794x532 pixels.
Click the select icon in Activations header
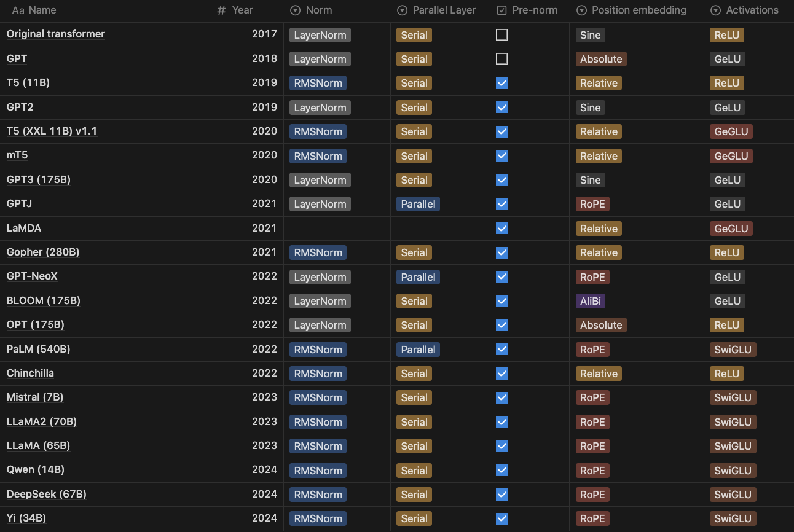pyautogui.click(x=716, y=10)
